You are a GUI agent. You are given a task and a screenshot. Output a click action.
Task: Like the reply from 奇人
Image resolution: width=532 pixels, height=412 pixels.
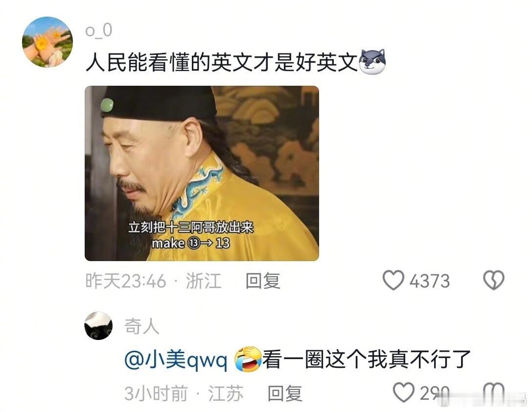click(x=403, y=393)
